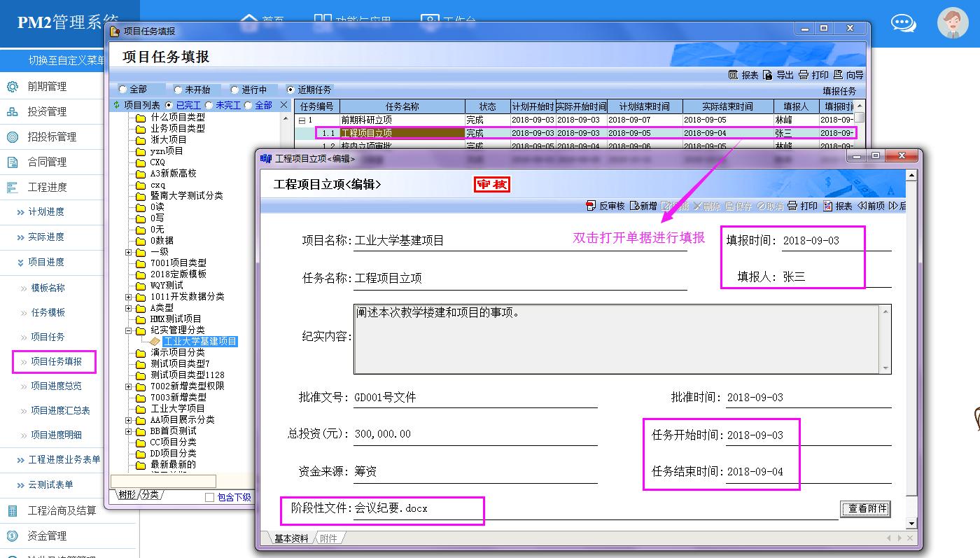Click the 批准文号 input field
This screenshot has width=980, height=558.
475,398
